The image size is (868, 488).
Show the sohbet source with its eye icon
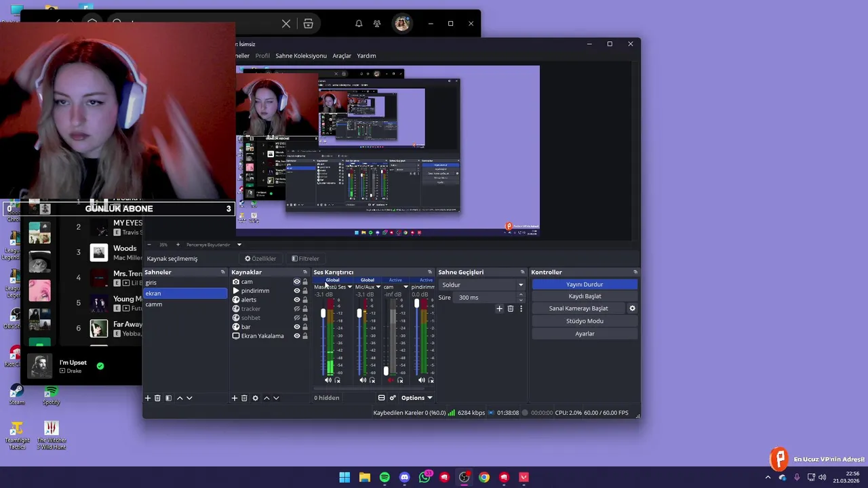[x=296, y=318]
